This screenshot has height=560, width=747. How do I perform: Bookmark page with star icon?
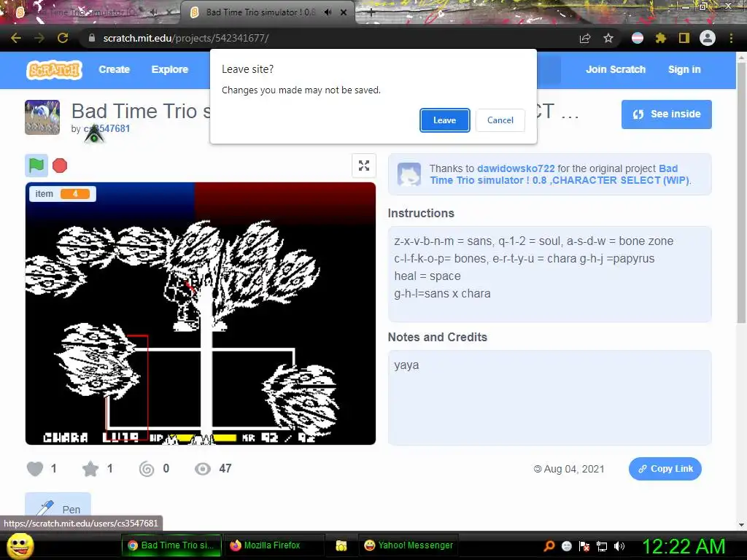608,38
